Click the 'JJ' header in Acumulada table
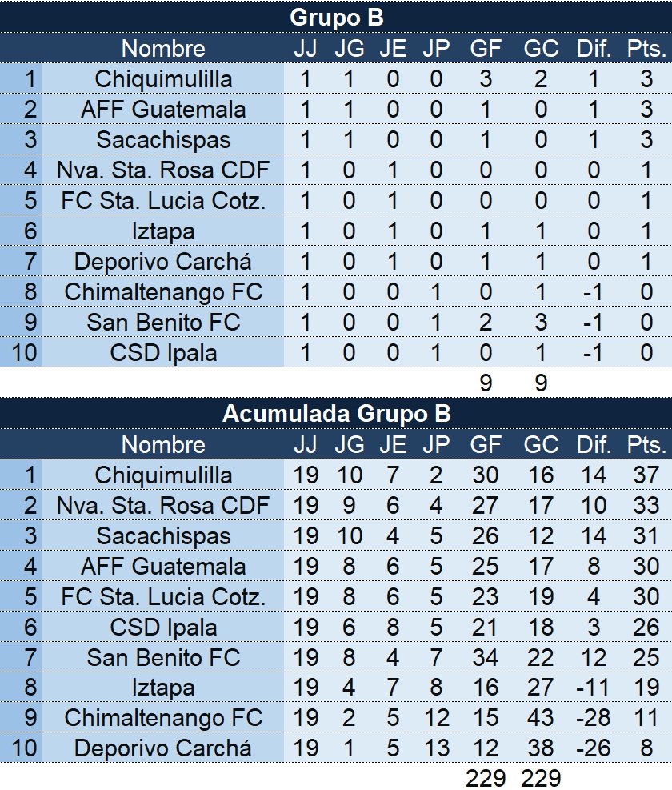Viewport: 672px width, 790px height. (x=305, y=444)
